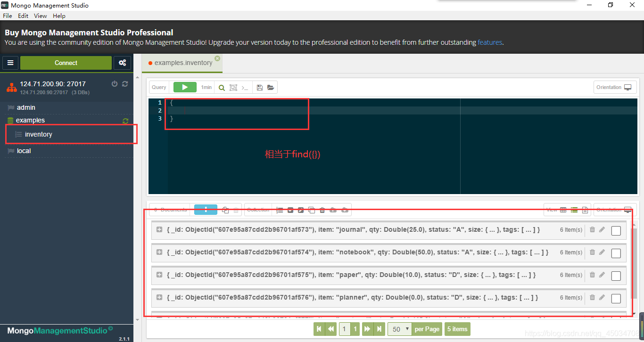This screenshot has width=644, height=342.
Task: Tick the checkbox for "journal" document
Action: tap(616, 231)
